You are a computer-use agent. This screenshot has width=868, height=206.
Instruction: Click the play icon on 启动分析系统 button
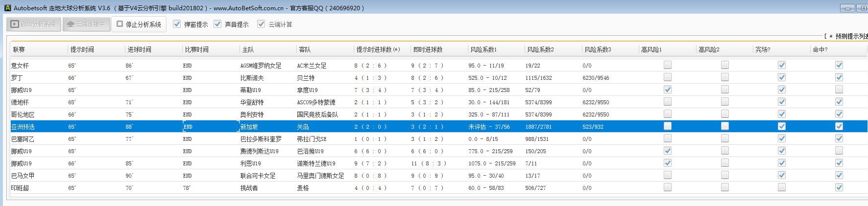pos(15,24)
